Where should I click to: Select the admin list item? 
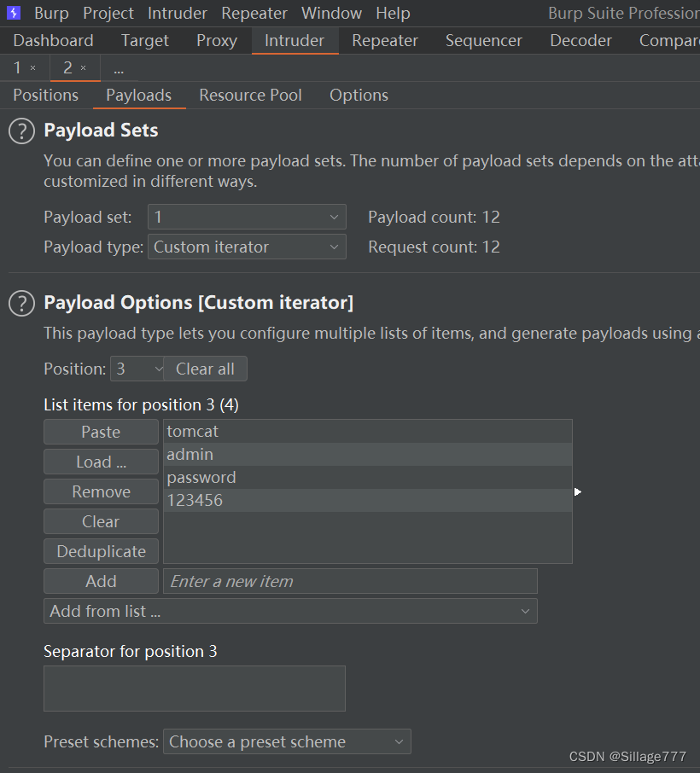pos(368,455)
